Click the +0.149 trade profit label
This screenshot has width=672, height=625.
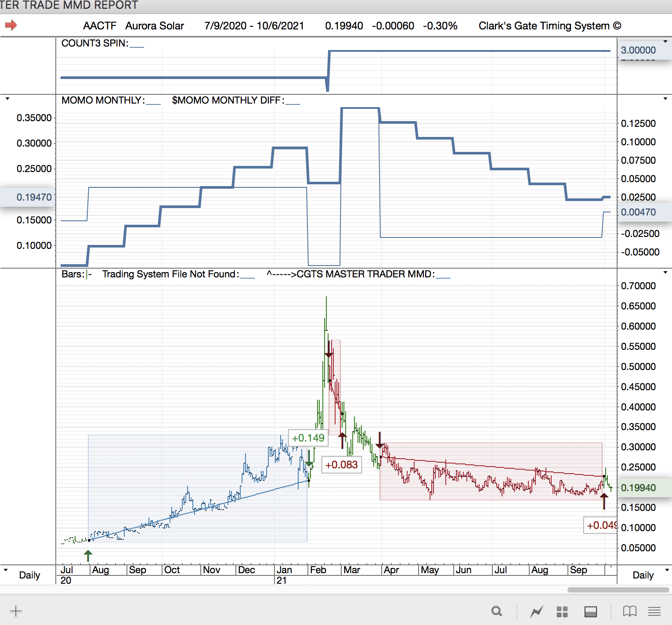click(x=308, y=438)
